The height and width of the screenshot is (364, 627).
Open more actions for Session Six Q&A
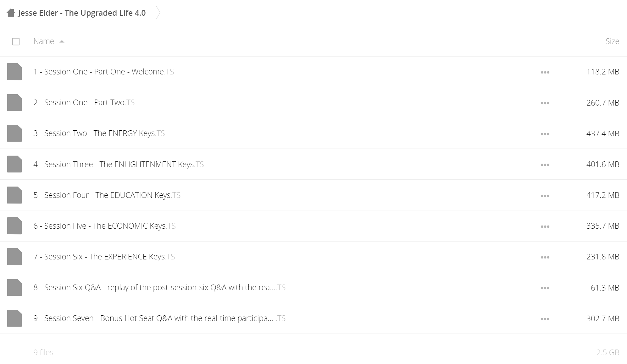[545, 288]
